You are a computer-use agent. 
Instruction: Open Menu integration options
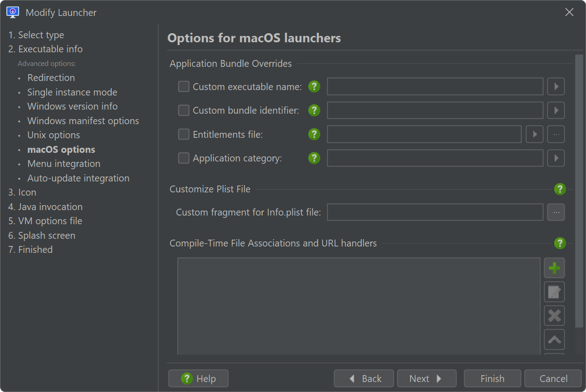click(x=64, y=164)
